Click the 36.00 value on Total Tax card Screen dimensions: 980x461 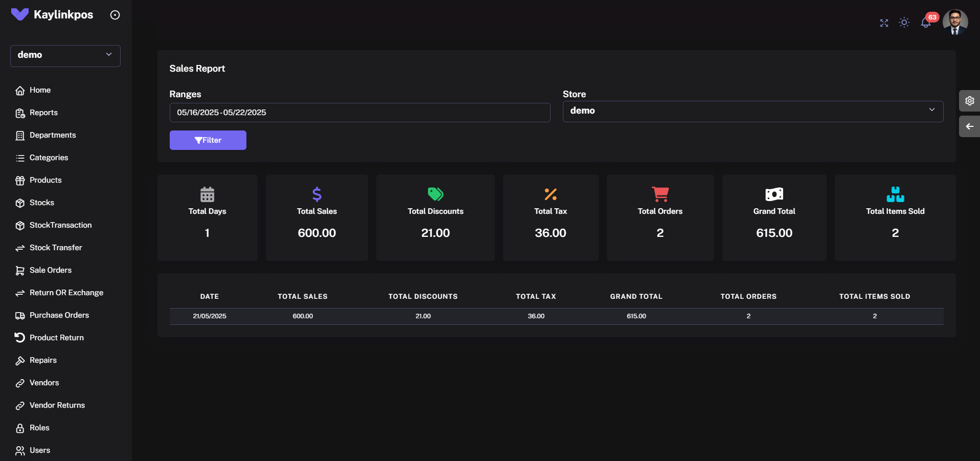pyautogui.click(x=551, y=233)
